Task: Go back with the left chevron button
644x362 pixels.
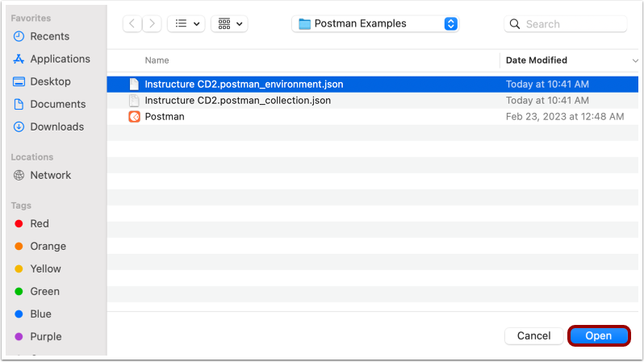Action: coord(132,24)
